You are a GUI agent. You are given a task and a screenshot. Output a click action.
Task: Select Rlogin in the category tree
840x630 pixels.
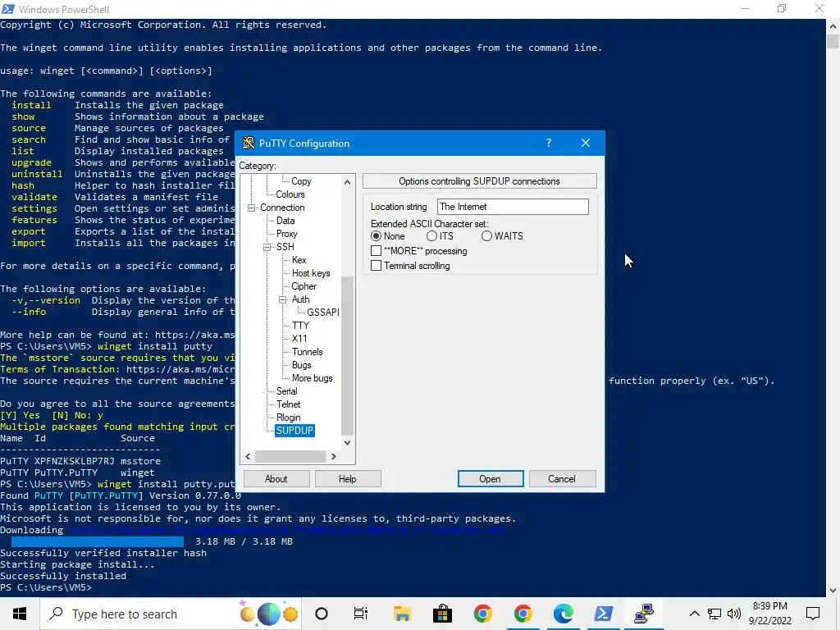coord(288,418)
